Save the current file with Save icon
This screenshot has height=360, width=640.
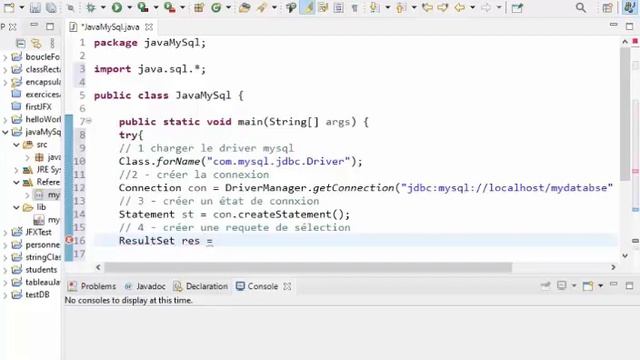point(35,8)
